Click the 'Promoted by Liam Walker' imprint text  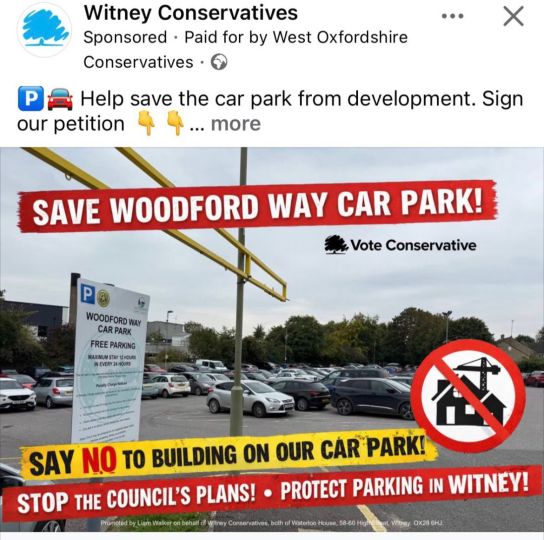(271, 522)
